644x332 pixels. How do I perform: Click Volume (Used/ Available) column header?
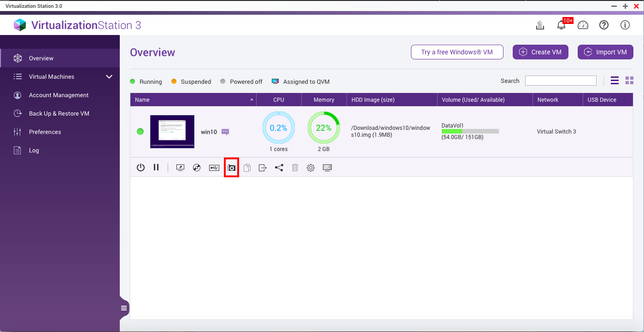tap(485, 99)
